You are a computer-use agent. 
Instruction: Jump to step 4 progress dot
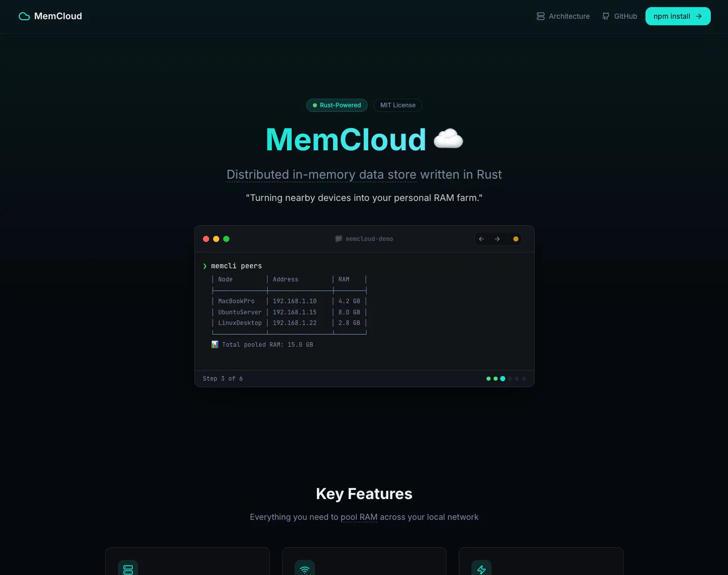click(x=510, y=379)
